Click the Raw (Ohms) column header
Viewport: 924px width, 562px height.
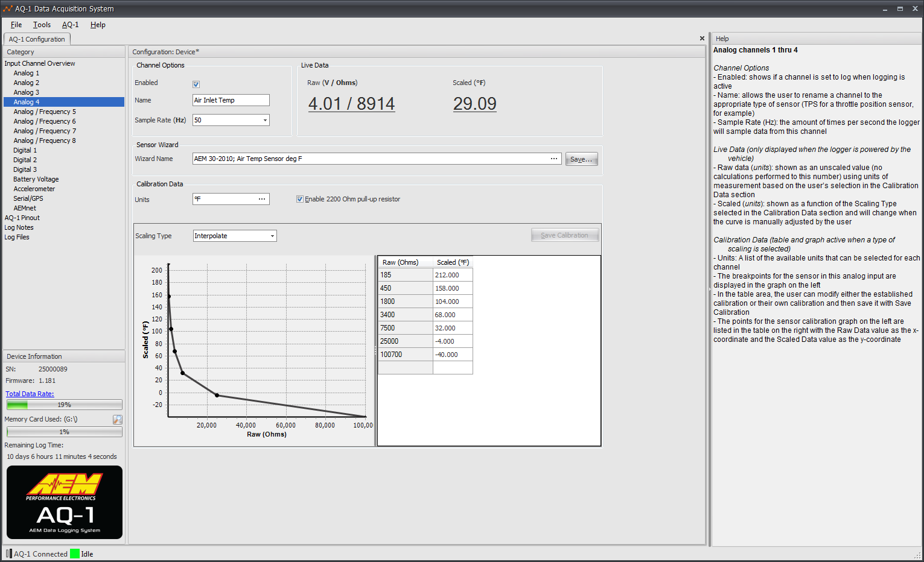click(406, 262)
